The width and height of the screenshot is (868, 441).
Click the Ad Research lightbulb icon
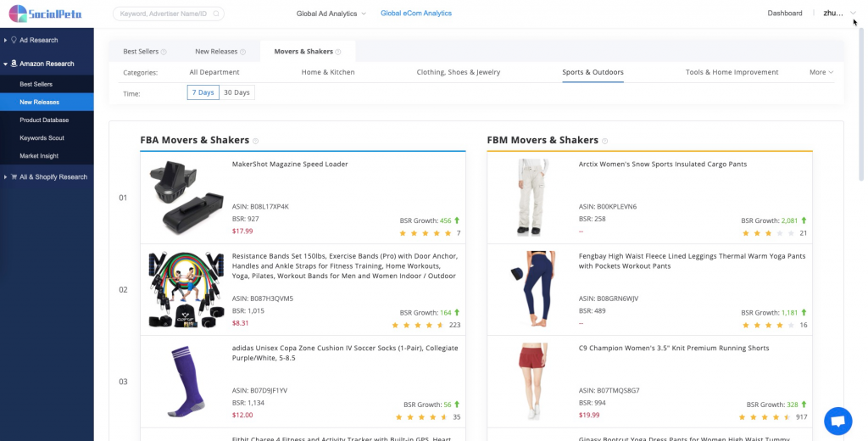14,40
